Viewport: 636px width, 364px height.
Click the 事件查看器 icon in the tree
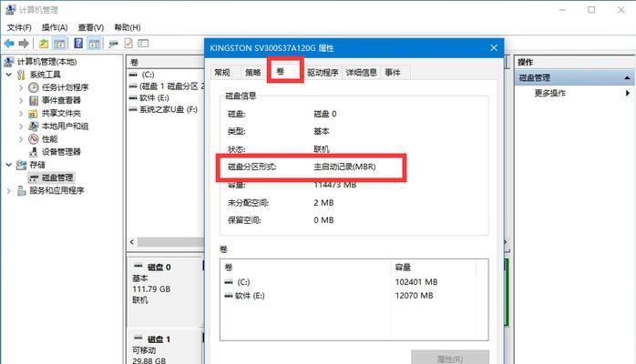click(x=34, y=100)
